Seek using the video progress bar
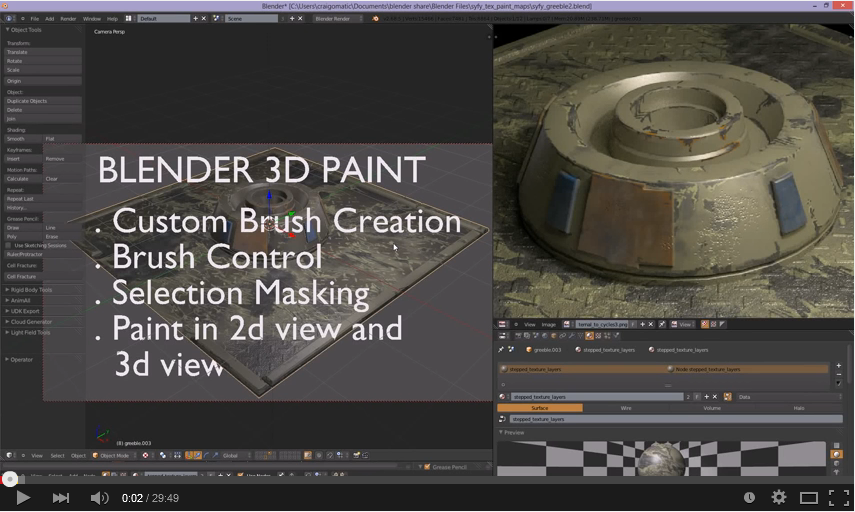855x512 pixels. 428,480
